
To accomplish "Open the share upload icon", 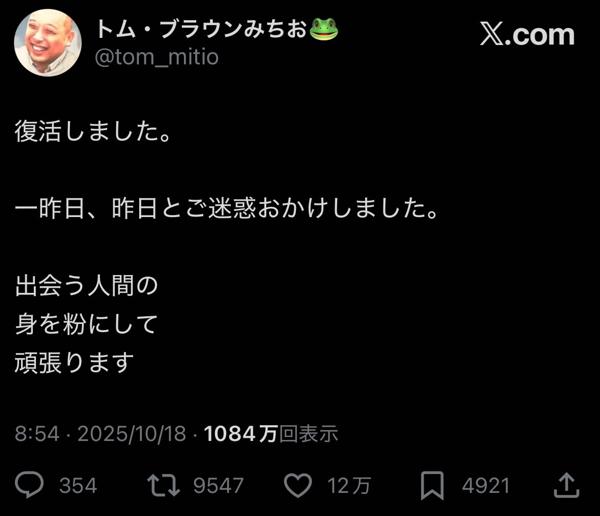I will click(566, 485).
